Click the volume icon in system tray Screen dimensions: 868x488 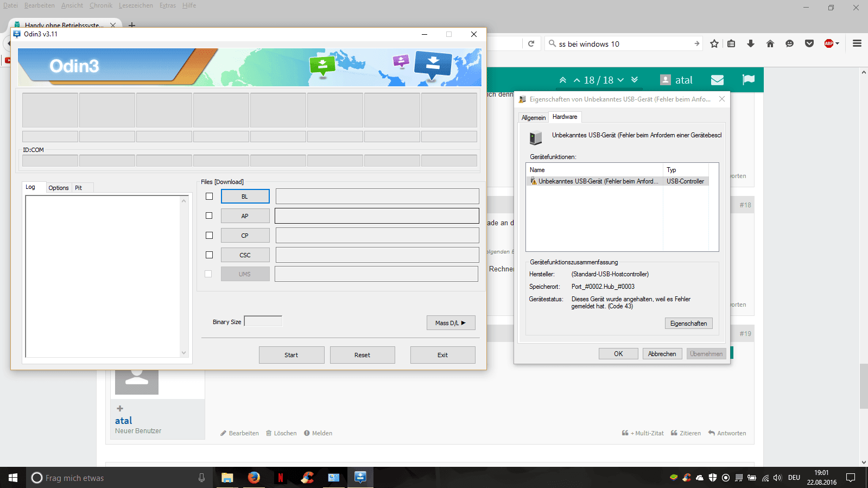(x=777, y=478)
